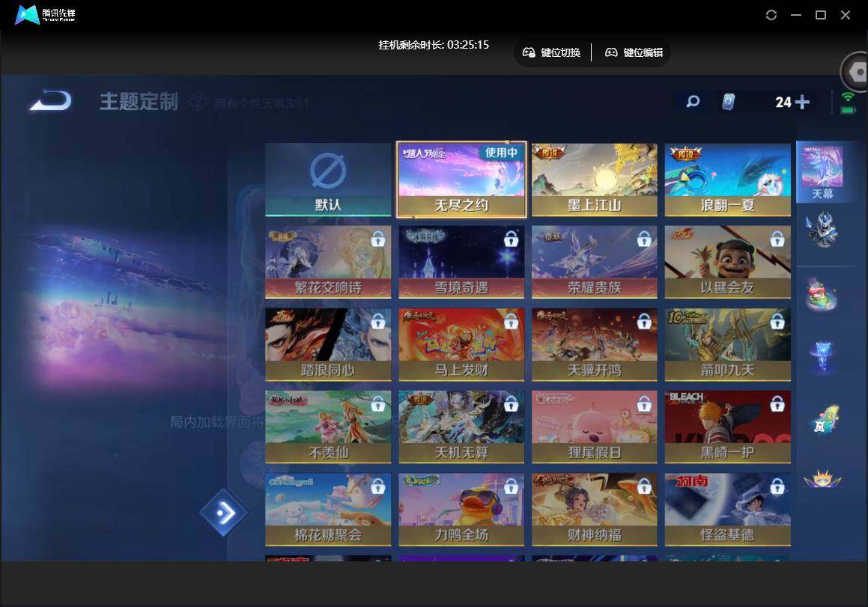Click the lock icon on 天机无算
Image resolution: width=868 pixels, height=607 pixels.
pos(511,404)
